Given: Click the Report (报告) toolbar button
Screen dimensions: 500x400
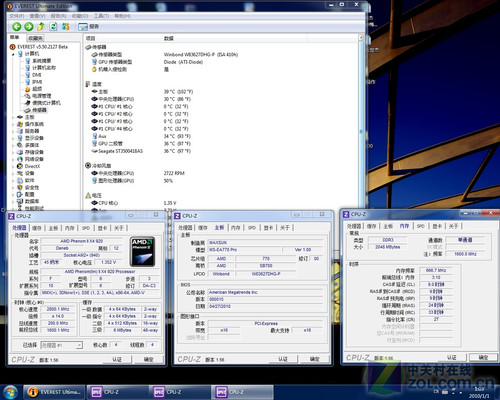Looking at the screenshot, I should pos(88,26).
